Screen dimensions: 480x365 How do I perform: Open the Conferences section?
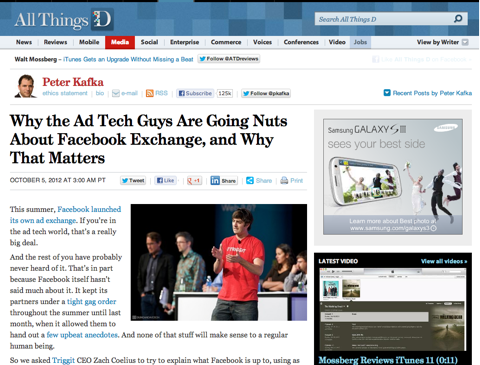[301, 42]
